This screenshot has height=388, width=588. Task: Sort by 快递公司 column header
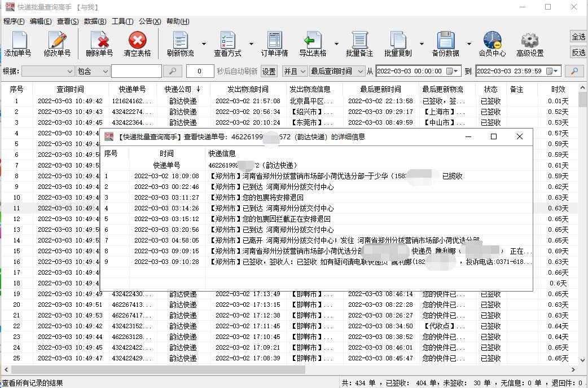point(183,89)
